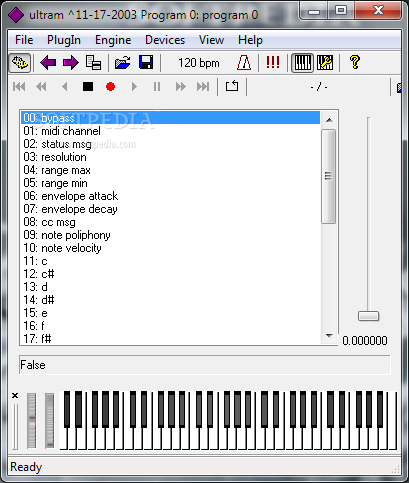The width and height of the screenshot is (409, 483).
Task: Toggle the metronome icon
Action: (x=244, y=63)
